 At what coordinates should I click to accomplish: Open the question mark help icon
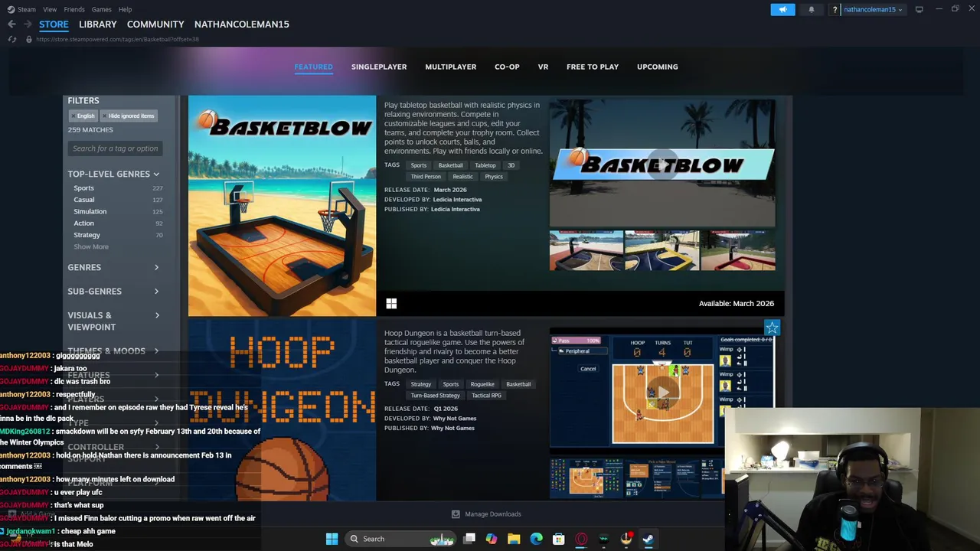pos(835,9)
